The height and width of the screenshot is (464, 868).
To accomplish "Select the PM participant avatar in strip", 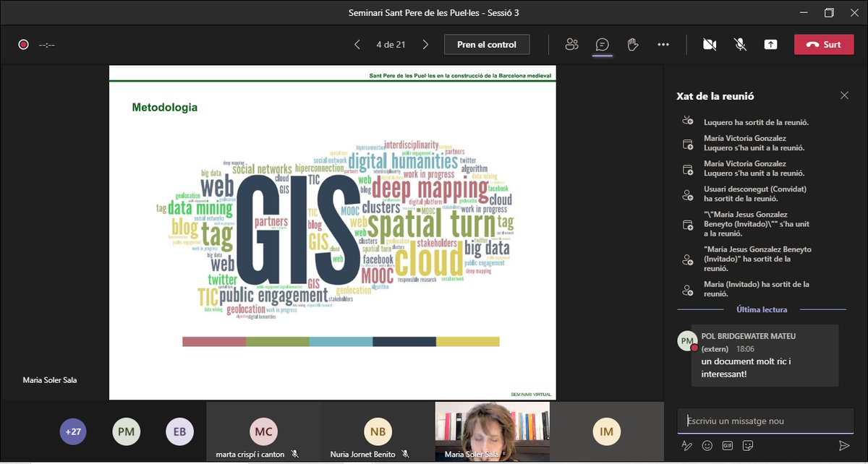I will [127, 431].
